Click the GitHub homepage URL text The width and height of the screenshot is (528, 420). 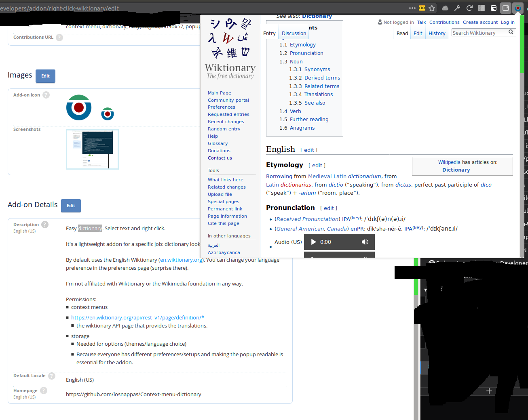(133, 395)
